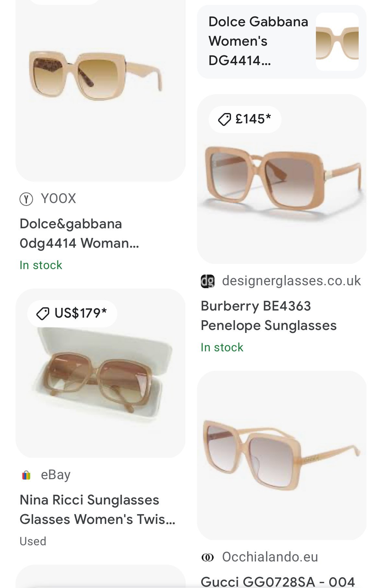382x588 pixels.
Task: Click the price tag icon beside US$179
Action: click(x=43, y=313)
